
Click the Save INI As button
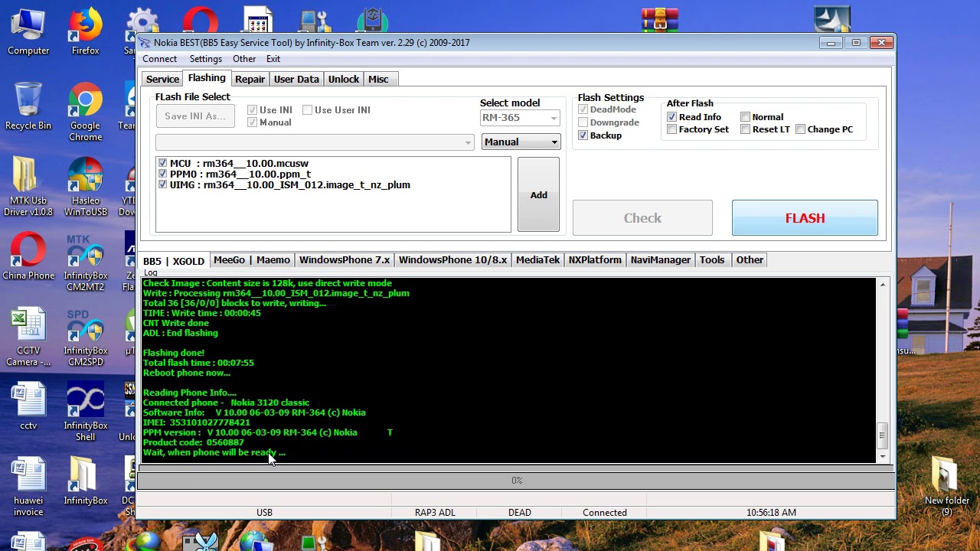(194, 116)
